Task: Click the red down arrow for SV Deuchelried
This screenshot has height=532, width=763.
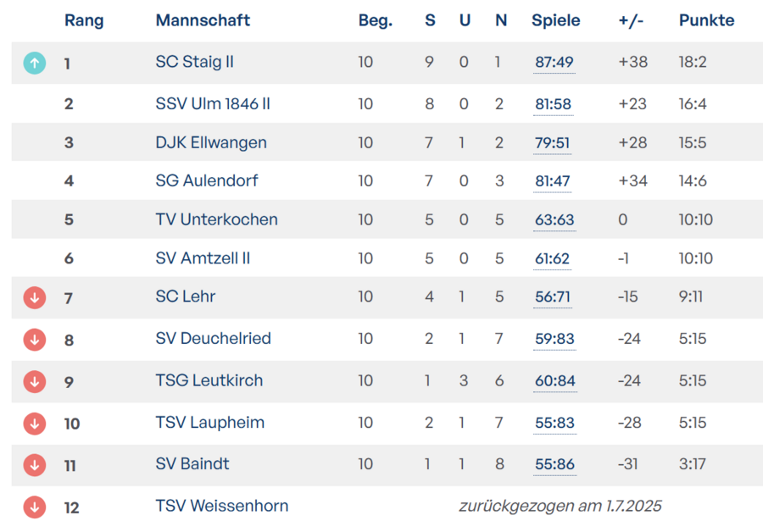Action: pos(34,340)
